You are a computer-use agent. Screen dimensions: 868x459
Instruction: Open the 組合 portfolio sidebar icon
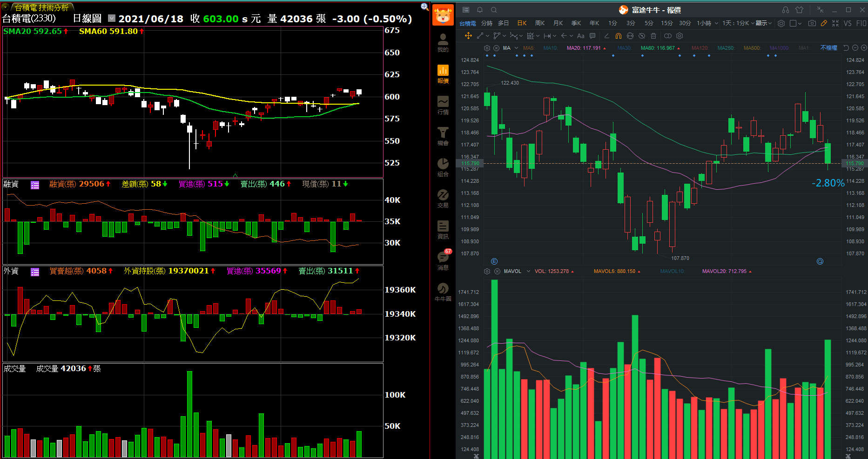tap(443, 167)
